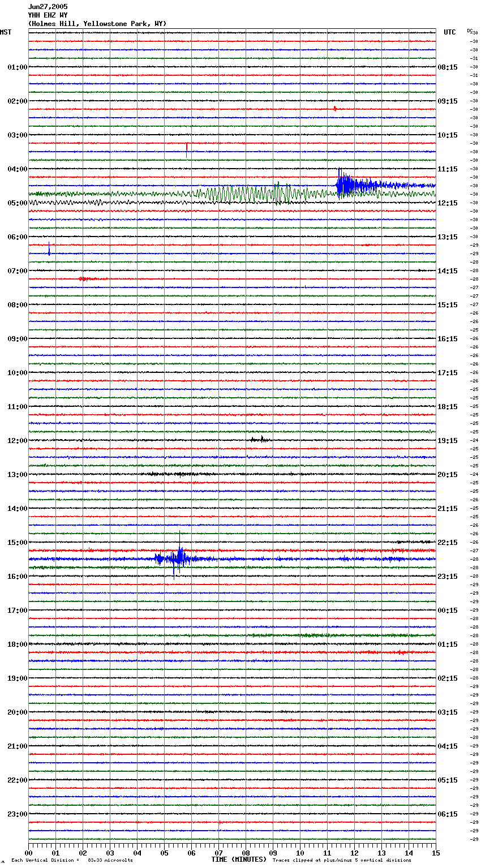Click the 01:00 MST hour label
This screenshot has width=481, height=868.
click(18, 67)
